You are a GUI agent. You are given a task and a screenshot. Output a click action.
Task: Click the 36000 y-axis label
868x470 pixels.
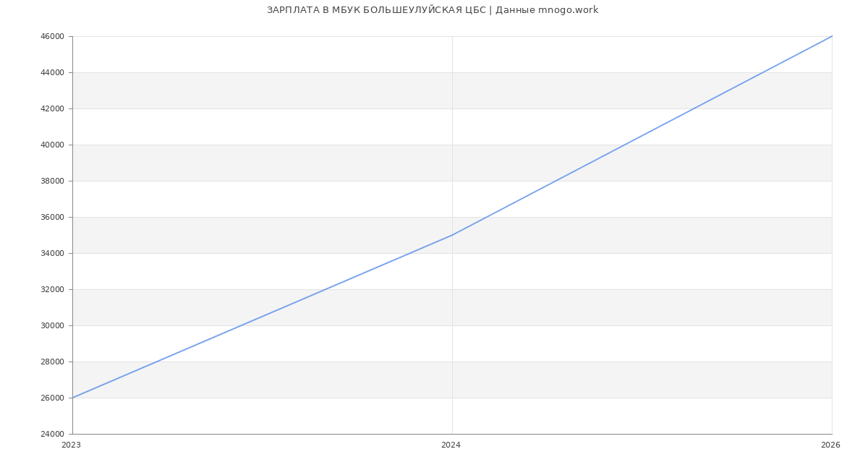click(52, 217)
